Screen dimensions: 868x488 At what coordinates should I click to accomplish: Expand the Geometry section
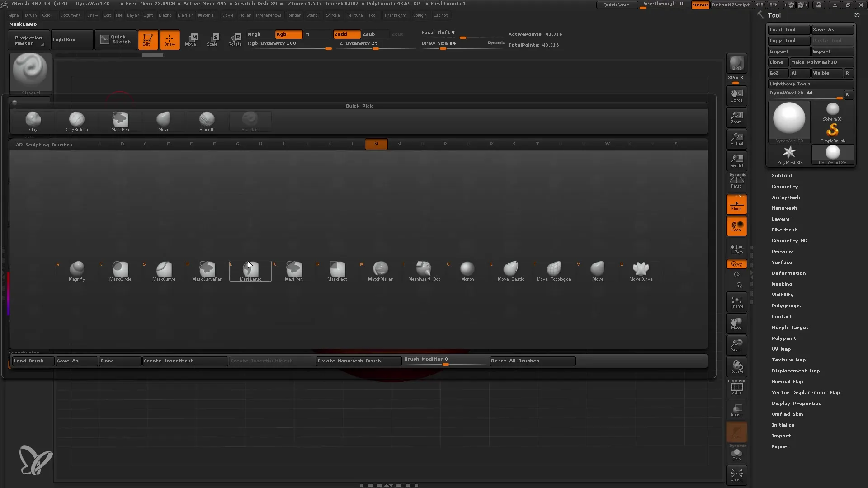point(785,186)
